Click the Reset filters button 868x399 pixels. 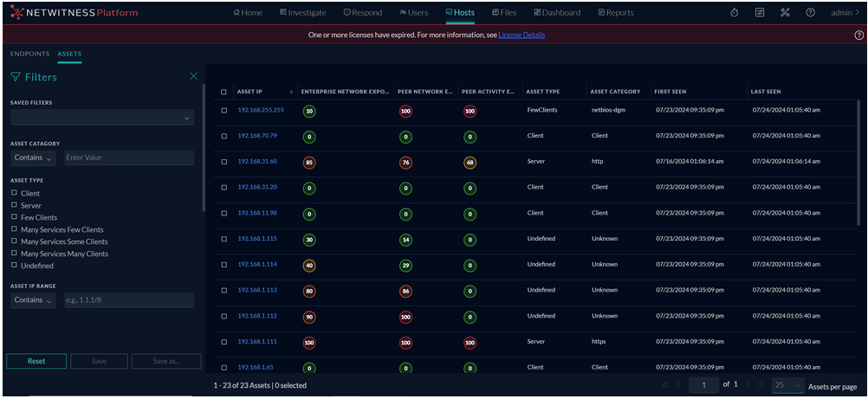tap(36, 362)
